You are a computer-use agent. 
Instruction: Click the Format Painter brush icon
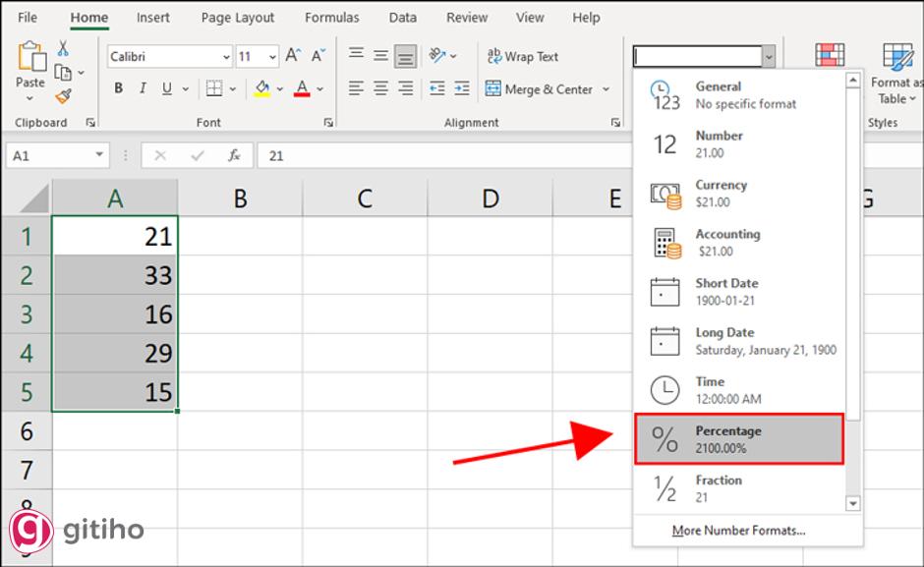(64, 95)
